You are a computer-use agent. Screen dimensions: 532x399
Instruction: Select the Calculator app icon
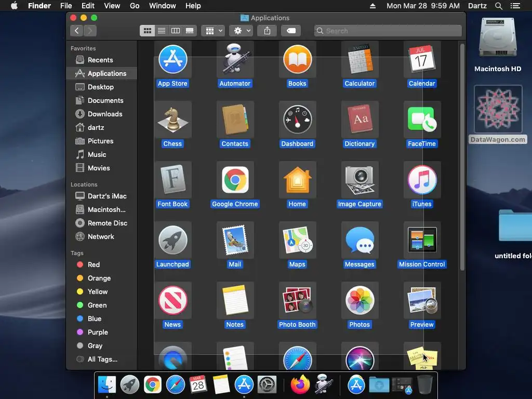(360, 59)
